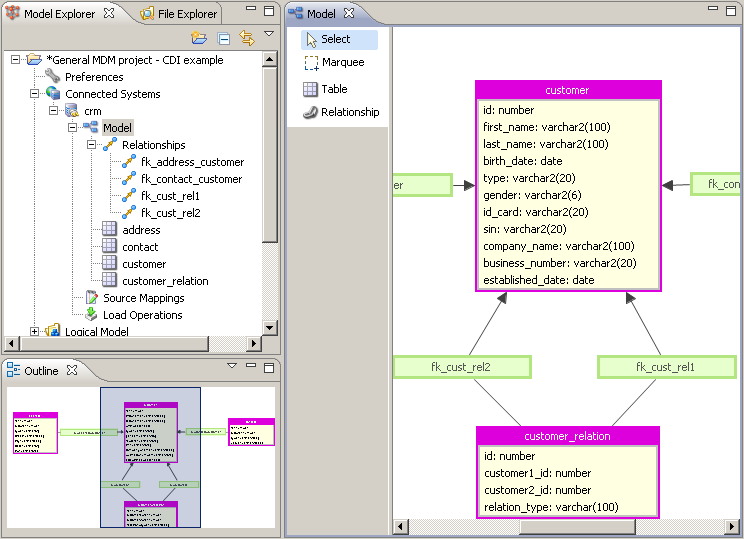
Task: Select fk_cust_rel2 node in diagram
Action: click(x=462, y=367)
